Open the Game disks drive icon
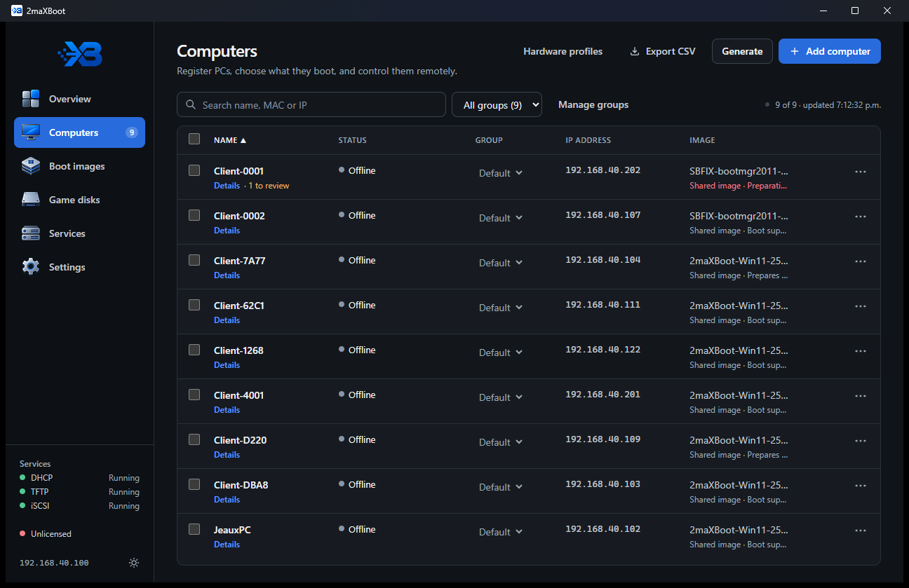Viewport: 909px width, 588px height. coord(31,200)
